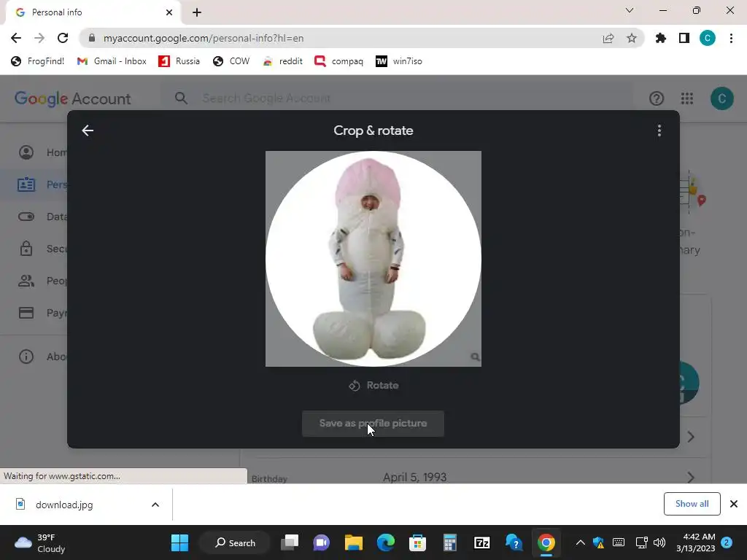
Task: Close the downloads bar
Action: pos(734,504)
